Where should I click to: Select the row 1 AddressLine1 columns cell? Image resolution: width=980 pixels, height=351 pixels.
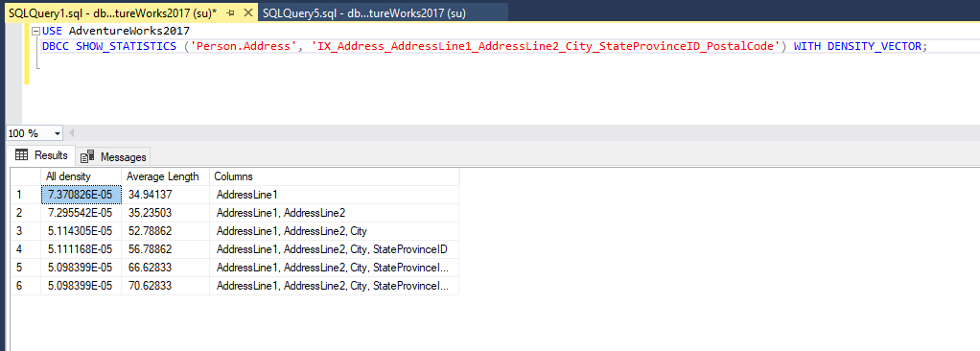[x=335, y=195]
